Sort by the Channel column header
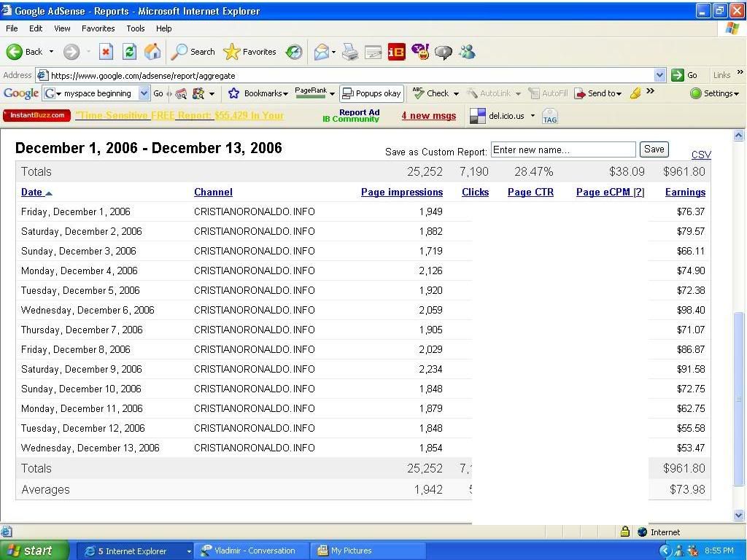This screenshot has height=560, width=747. pyautogui.click(x=214, y=192)
